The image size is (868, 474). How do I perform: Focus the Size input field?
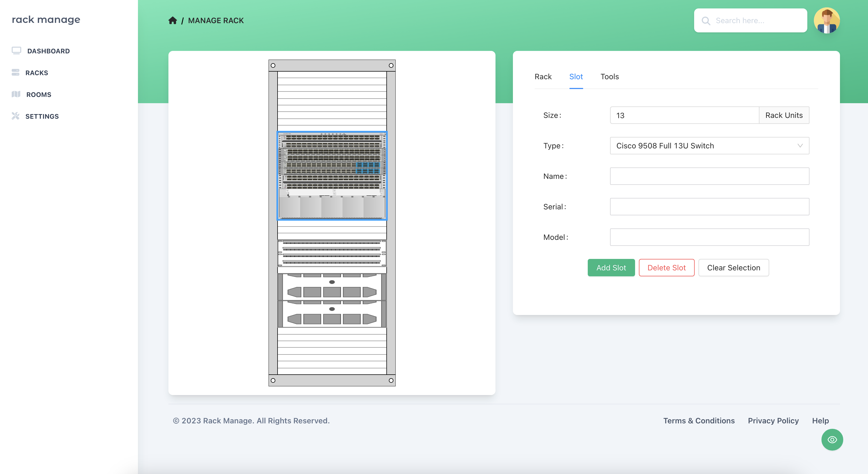pos(684,115)
